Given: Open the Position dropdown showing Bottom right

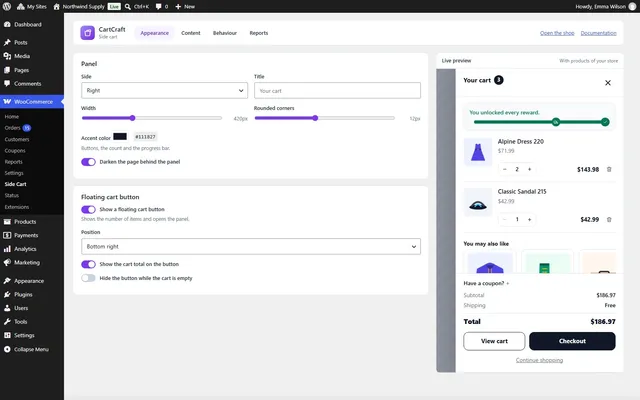Looking at the screenshot, I should click(x=251, y=247).
